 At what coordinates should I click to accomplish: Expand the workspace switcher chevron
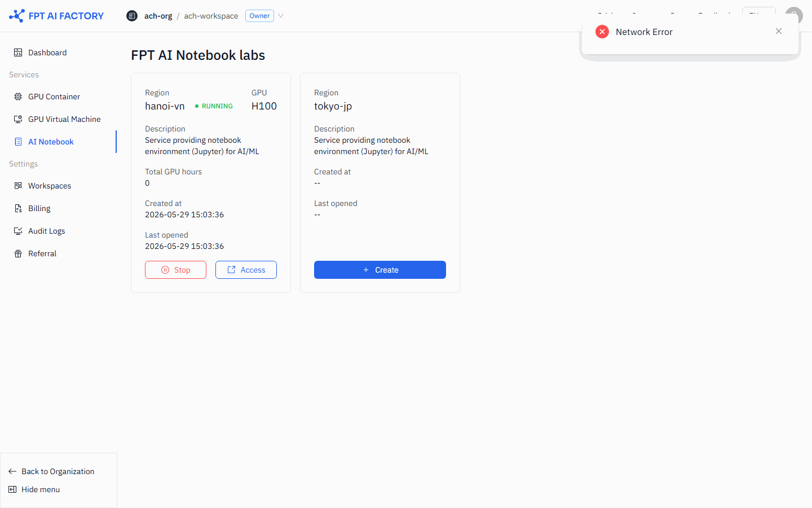point(281,16)
